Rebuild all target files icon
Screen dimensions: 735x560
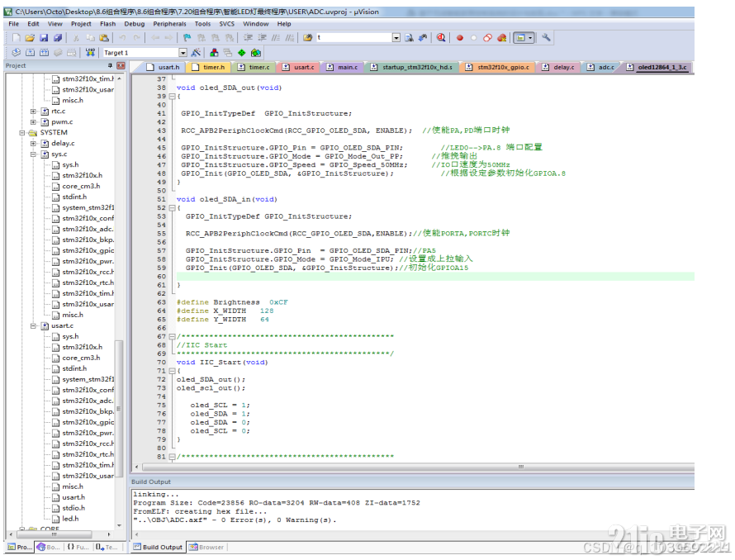(44, 53)
